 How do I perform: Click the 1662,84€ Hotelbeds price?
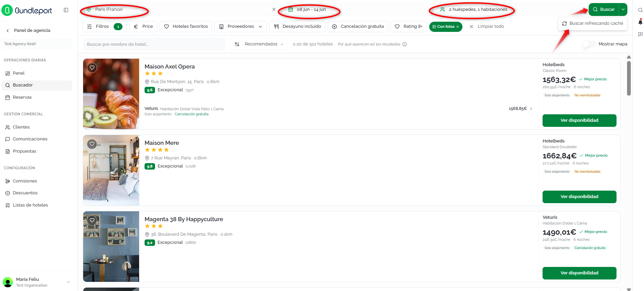coord(560,156)
